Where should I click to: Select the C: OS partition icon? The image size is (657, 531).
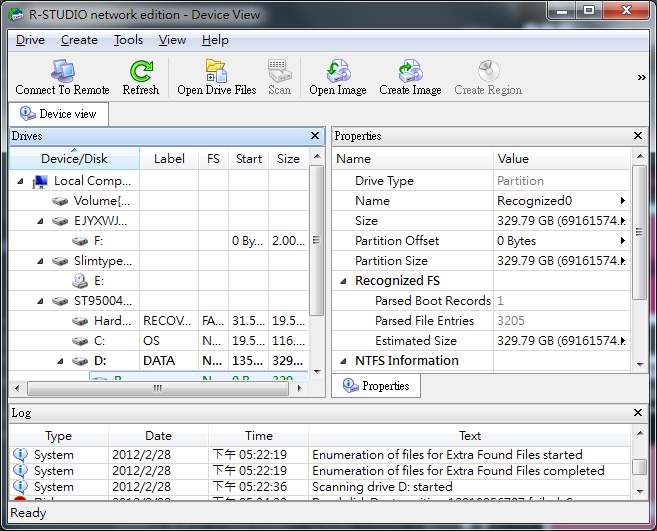[81, 340]
